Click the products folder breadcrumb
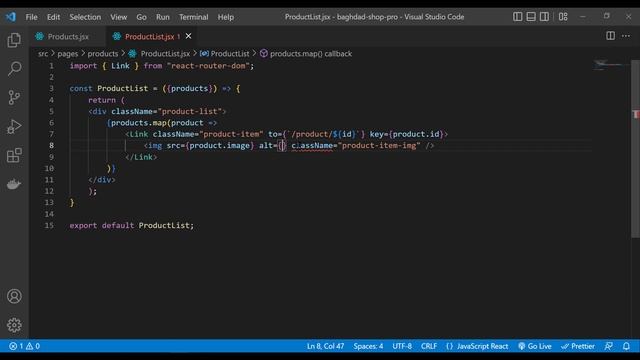 (102, 53)
